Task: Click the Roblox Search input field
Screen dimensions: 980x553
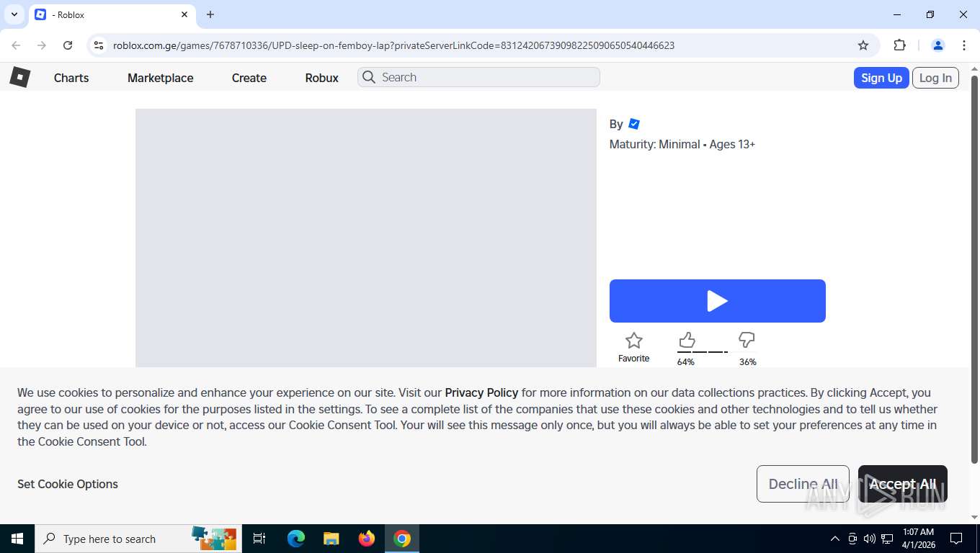Action: point(478,77)
